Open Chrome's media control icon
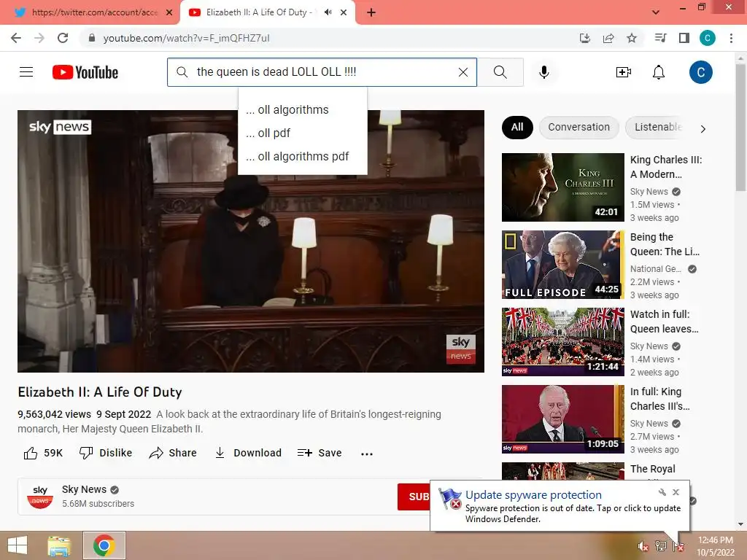 [x=660, y=38]
